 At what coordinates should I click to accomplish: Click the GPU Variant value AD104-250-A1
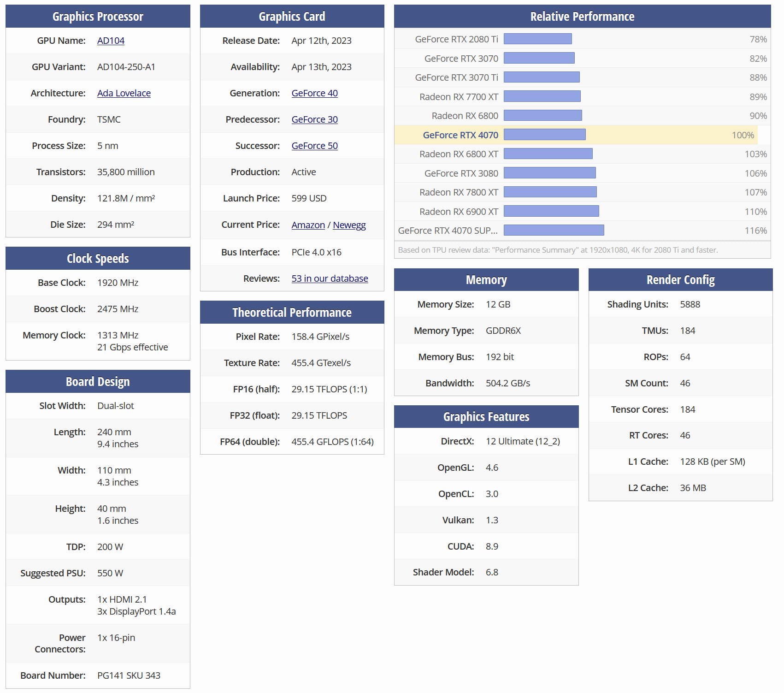126,67
